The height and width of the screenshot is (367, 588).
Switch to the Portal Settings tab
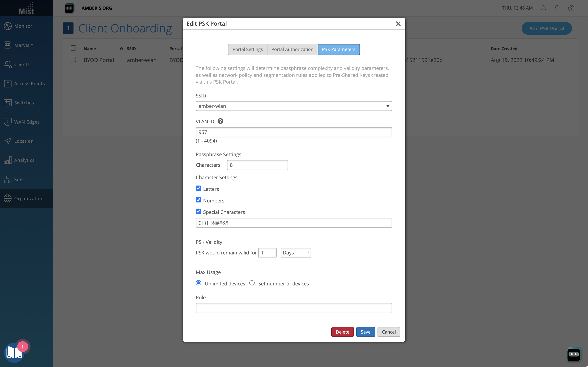(x=247, y=49)
